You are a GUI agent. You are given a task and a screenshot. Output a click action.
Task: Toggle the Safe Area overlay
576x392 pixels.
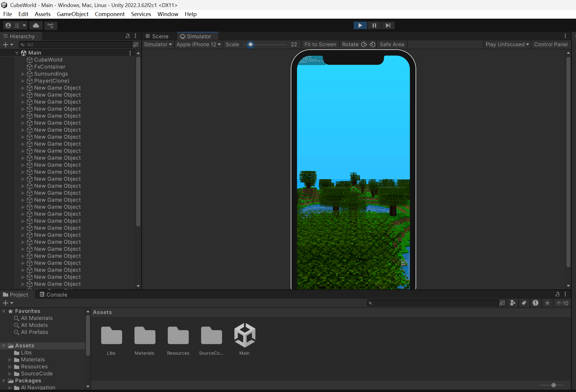click(392, 44)
